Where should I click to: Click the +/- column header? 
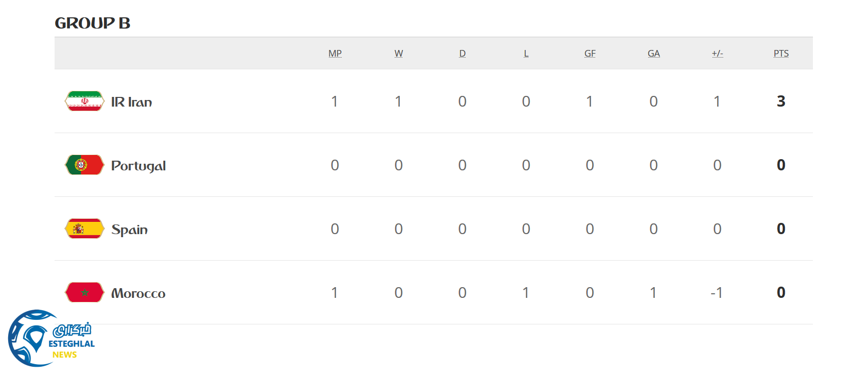pos(718,54)
